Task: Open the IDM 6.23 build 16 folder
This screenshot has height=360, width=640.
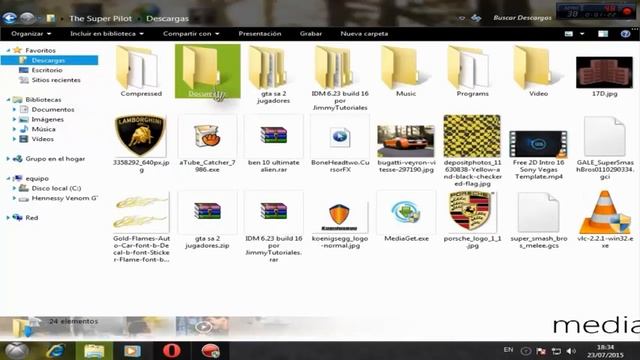Action: pos(340,78)
